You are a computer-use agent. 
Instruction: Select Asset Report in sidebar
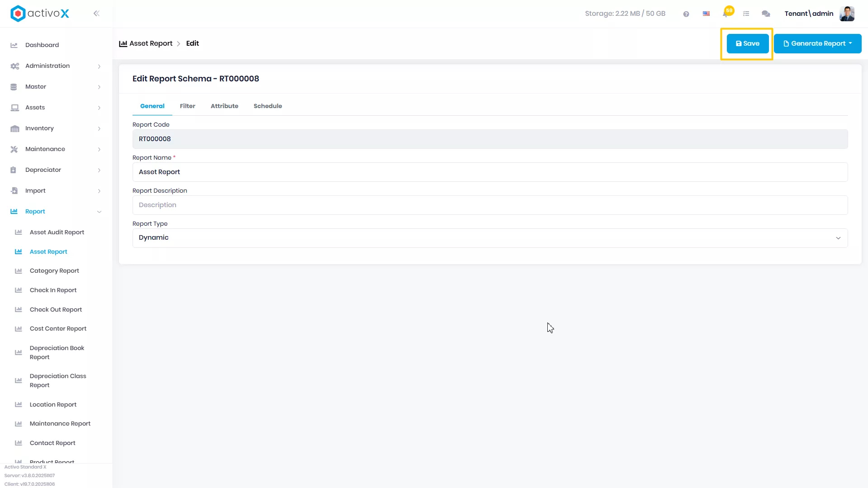[x=48, y=252]
